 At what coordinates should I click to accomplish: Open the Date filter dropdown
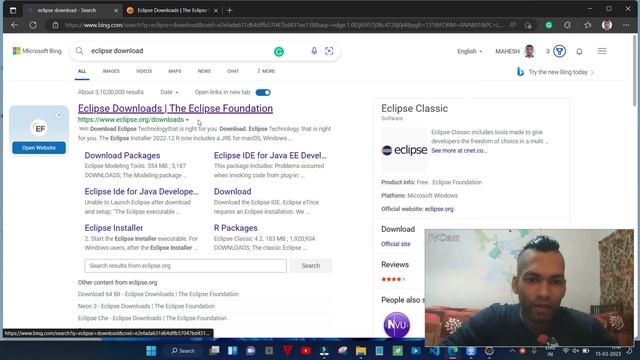click(169, 92)
